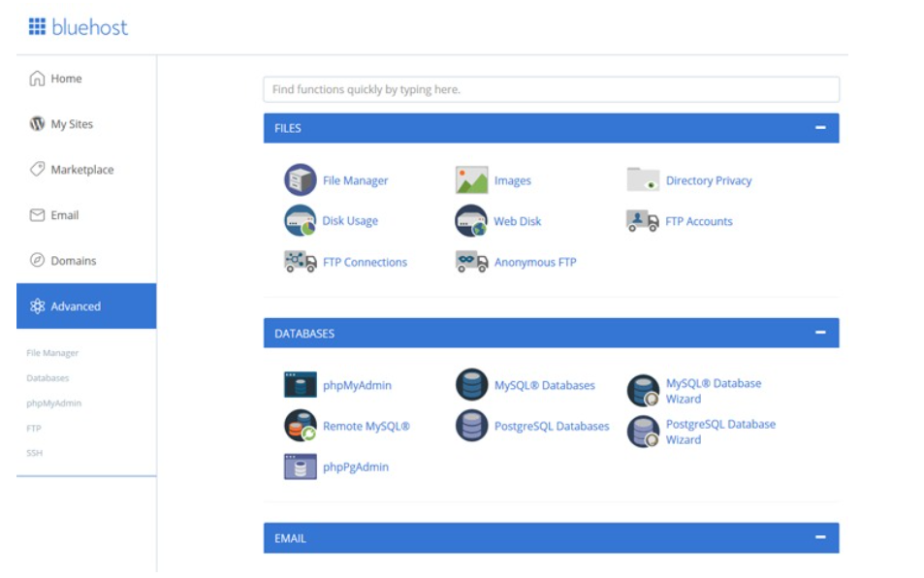
Task: Click the Email envelope icon in sidebar
Action: coord(37,215)
